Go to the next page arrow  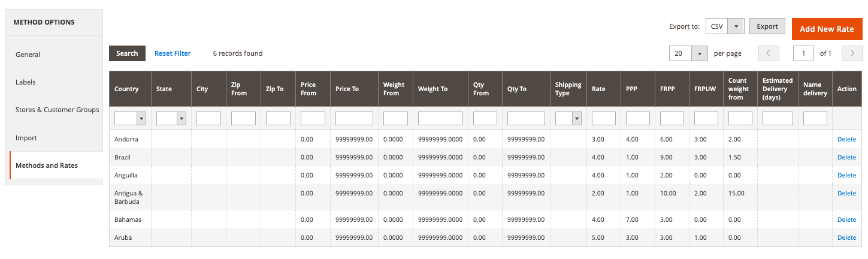pyautogui.click(x=852, y=53)
